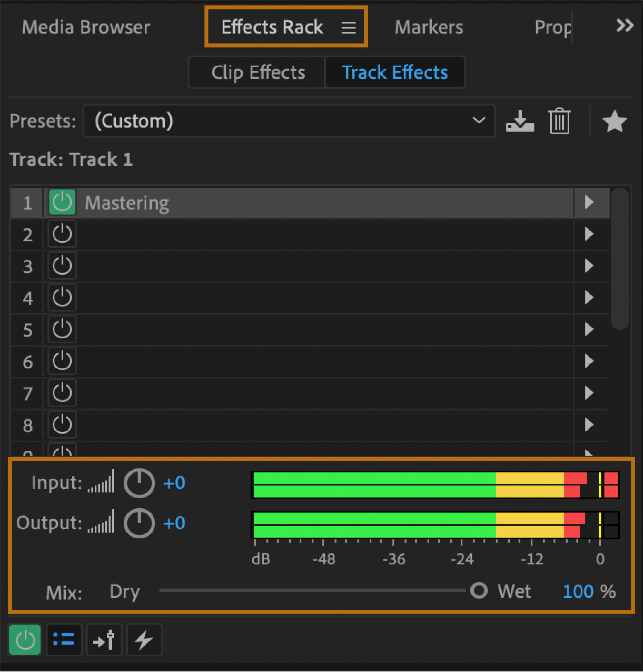
Task: Click the Dry/Wet mix slider handle
Action: (x=479, y=590)
